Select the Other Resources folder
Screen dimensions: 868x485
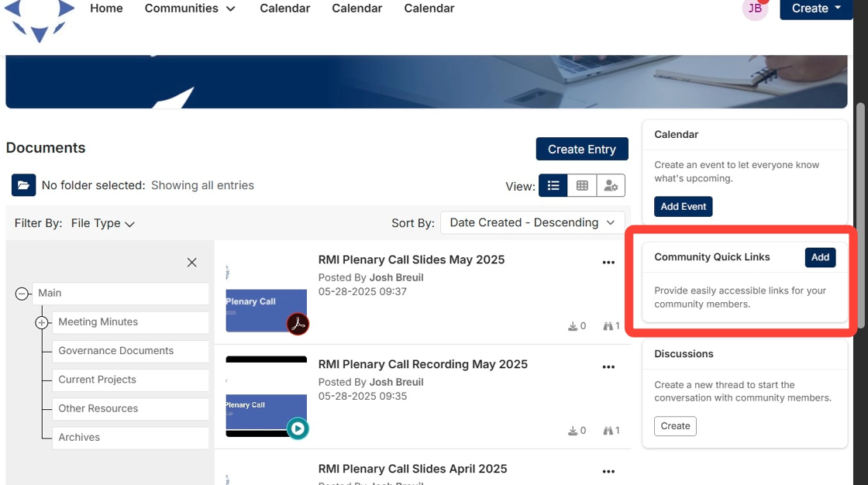(130, 408)
